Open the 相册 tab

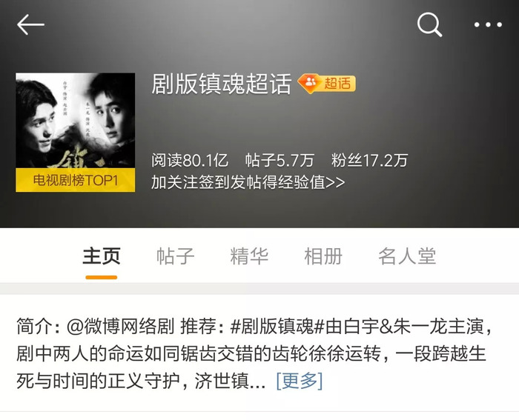(x=323, y=256)
